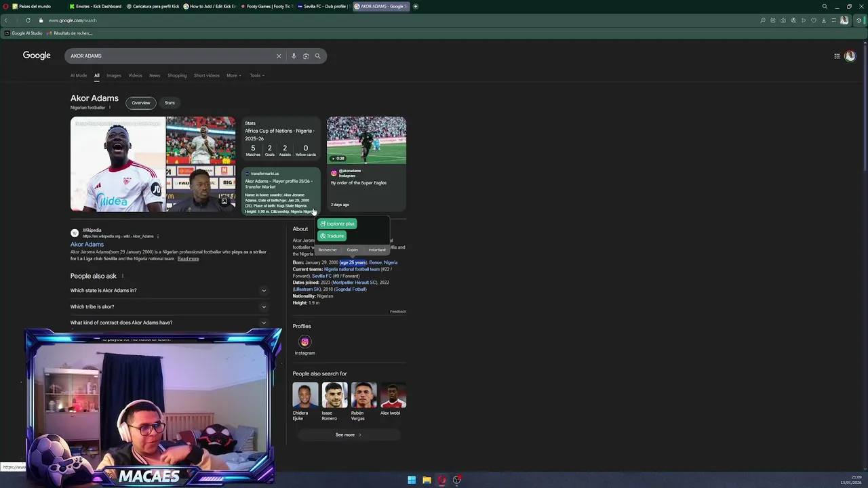868x488 pixels.
Task: Open Opera easy setup sliders icon
Action: [833, 20]
